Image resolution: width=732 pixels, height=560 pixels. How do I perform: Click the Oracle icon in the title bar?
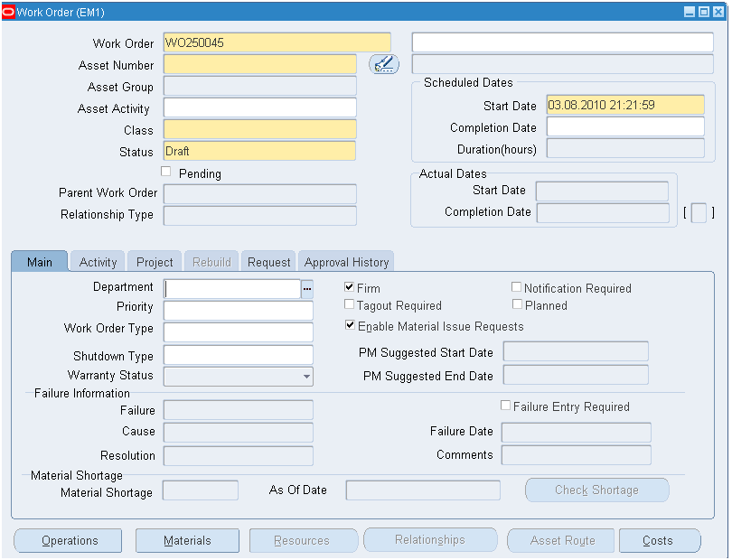pos(9,12)
